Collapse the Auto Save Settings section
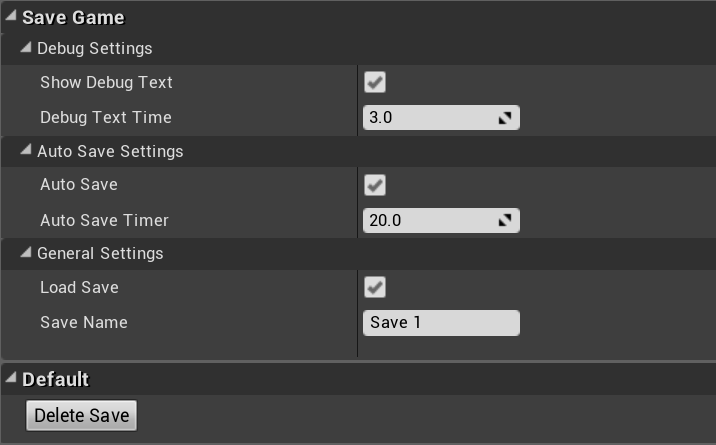716x445 pixels. [26, 151]
